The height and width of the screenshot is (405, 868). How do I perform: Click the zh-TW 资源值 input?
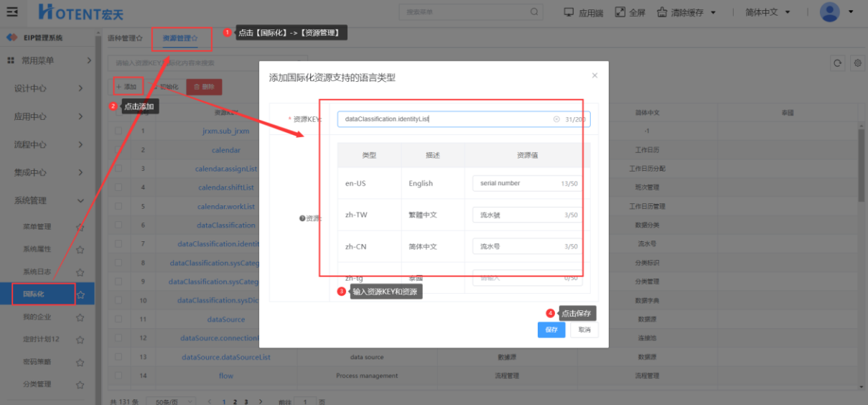527,215
